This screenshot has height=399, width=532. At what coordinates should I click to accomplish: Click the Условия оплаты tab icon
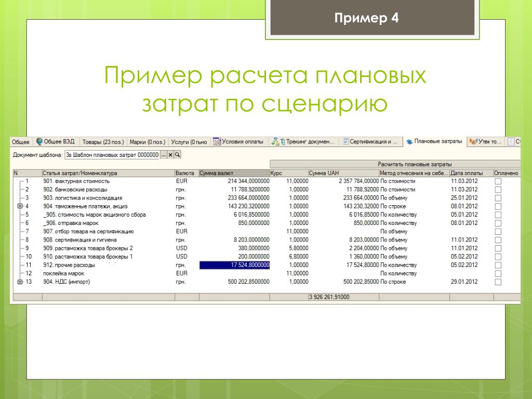pos(217,141)
